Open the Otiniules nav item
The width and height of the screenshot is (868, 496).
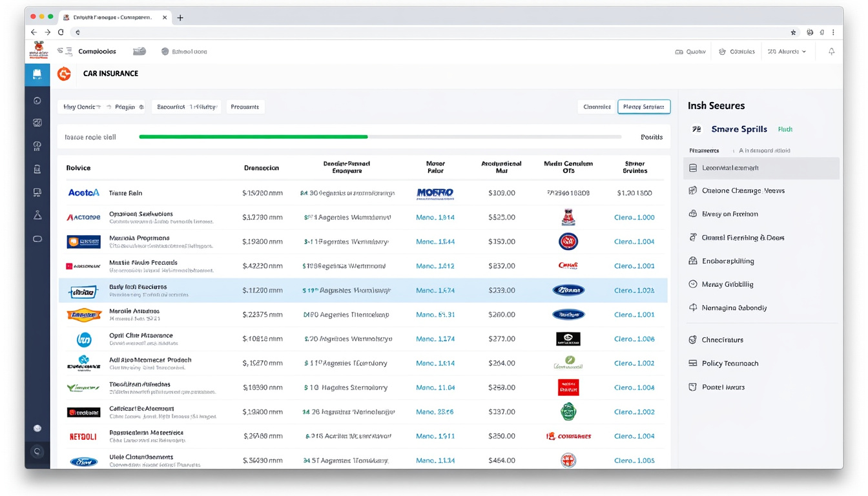(x=737, y=52)
